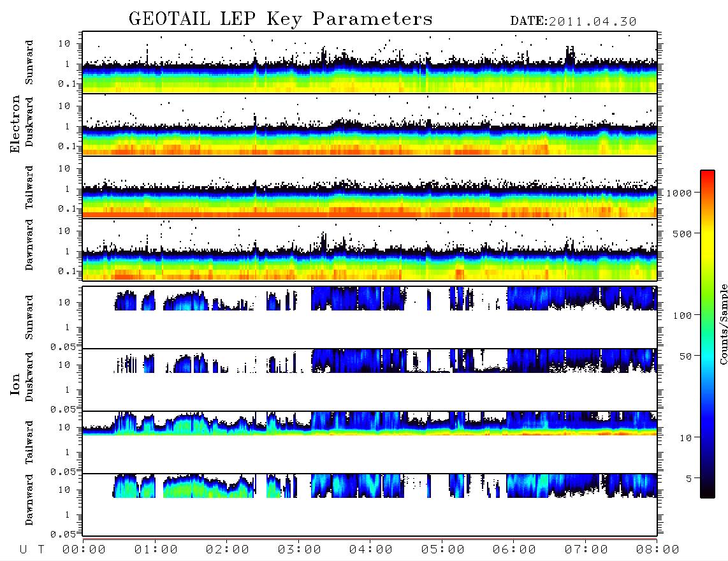Click the 0.05 tick of Ion Sunward panel
Screen dimensions: 728x561
62,346
